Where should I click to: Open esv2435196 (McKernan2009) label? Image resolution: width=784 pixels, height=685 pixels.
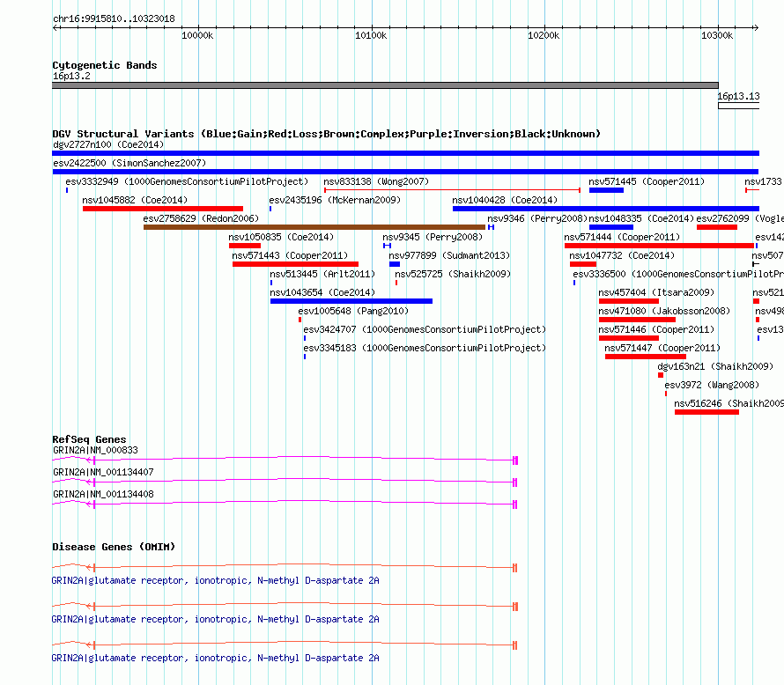335,200
